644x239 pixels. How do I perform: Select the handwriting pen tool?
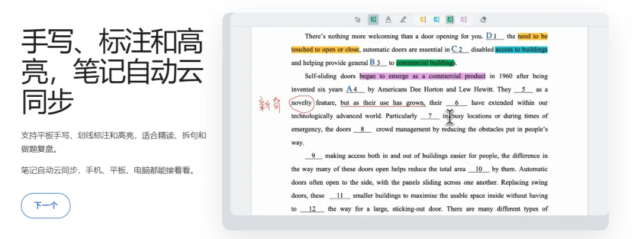[x=403, y=19]
